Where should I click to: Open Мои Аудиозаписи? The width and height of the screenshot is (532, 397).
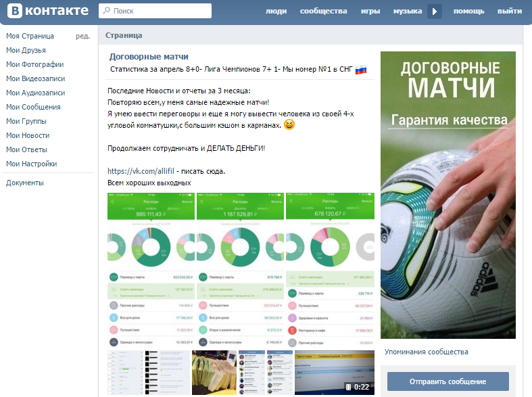tap(36, 93)
